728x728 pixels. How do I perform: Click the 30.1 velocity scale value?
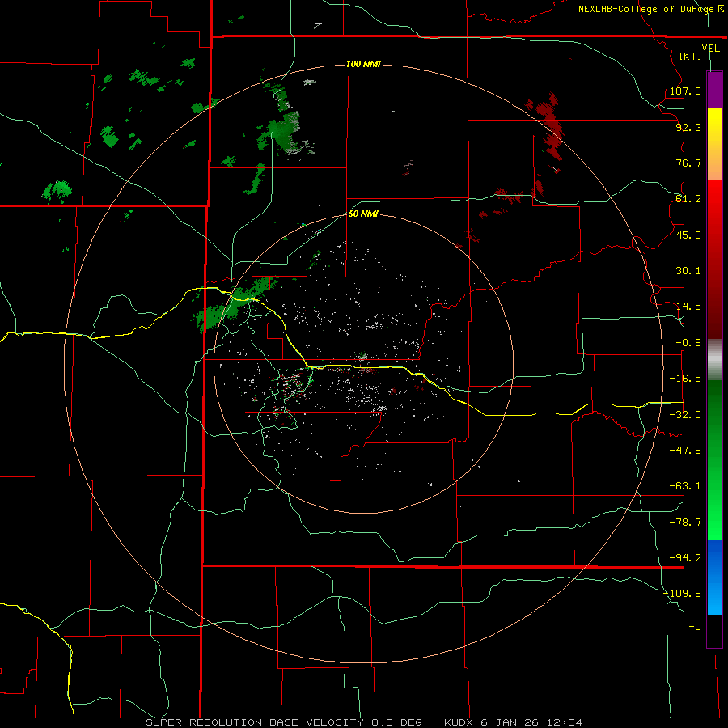pyautogui.click(x=688, y=271)
